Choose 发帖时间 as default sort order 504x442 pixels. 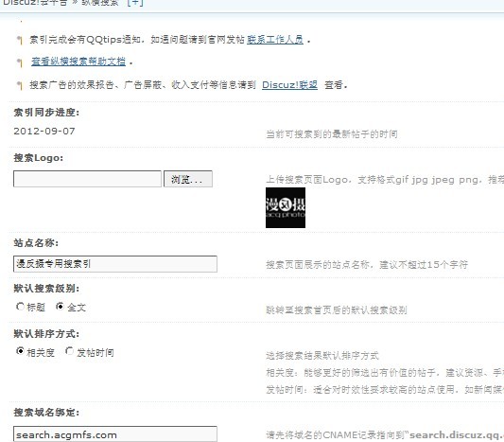[69, 351]
